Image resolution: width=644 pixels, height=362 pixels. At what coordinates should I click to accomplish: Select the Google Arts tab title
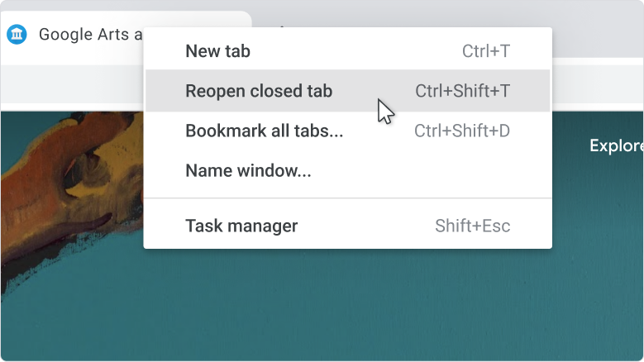pos(90,35)
